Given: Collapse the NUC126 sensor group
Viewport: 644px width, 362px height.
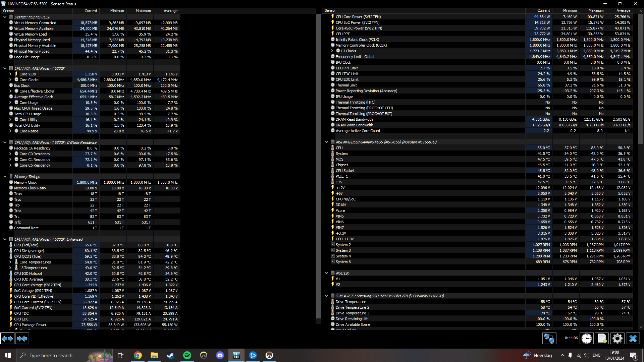Looking at the screenshot, I should tap(326, 273).
